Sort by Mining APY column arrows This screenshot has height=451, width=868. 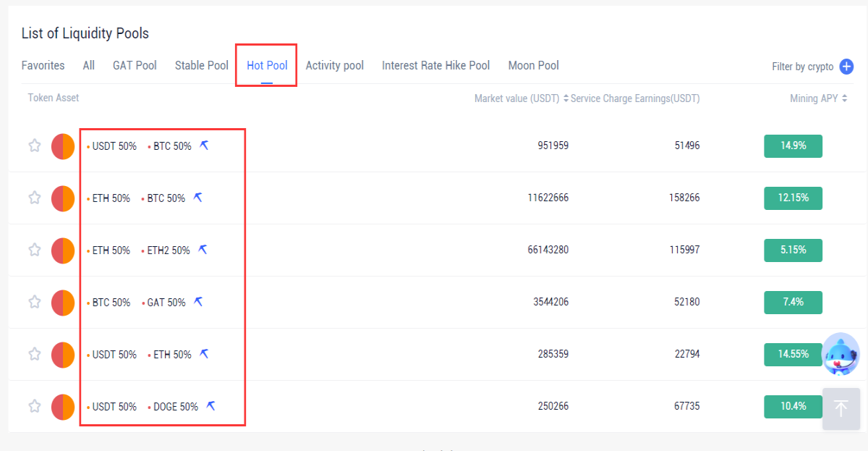point(845,98)
